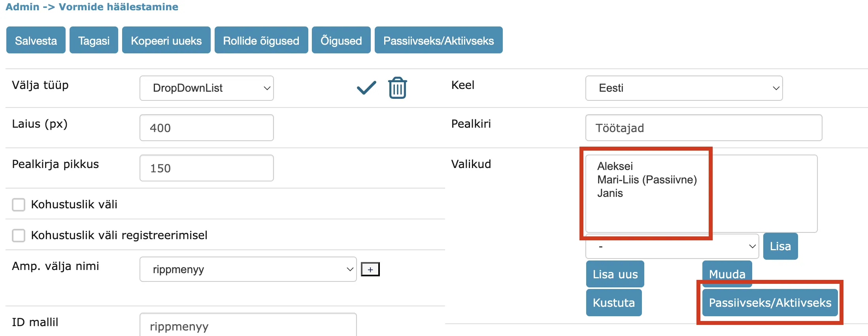Add field name with plus icon
The height and width of the screenshot is (336, 868).
[370, 270]
